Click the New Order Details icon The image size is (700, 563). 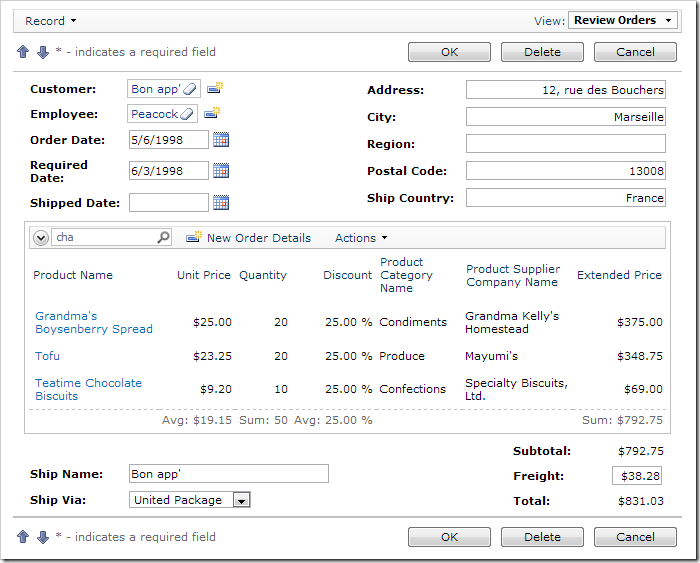(194, 237)
